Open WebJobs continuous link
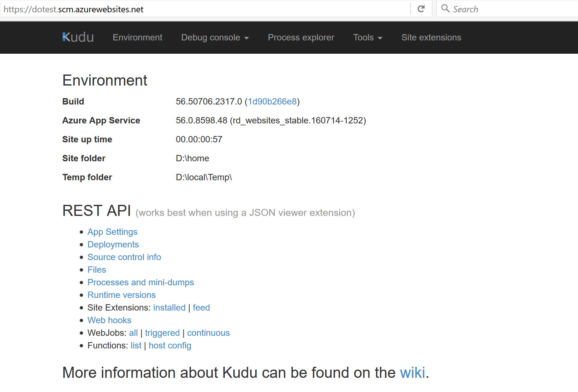 point(208,333)
